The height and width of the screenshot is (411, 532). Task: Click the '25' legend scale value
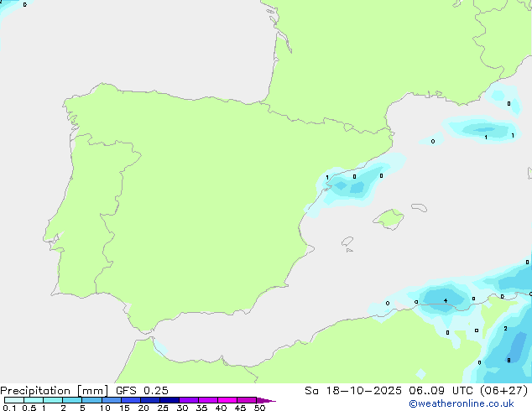[163, 408]
